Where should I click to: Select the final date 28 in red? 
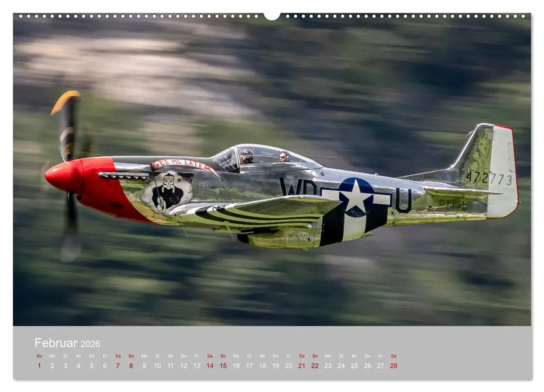tap(394, 365)
